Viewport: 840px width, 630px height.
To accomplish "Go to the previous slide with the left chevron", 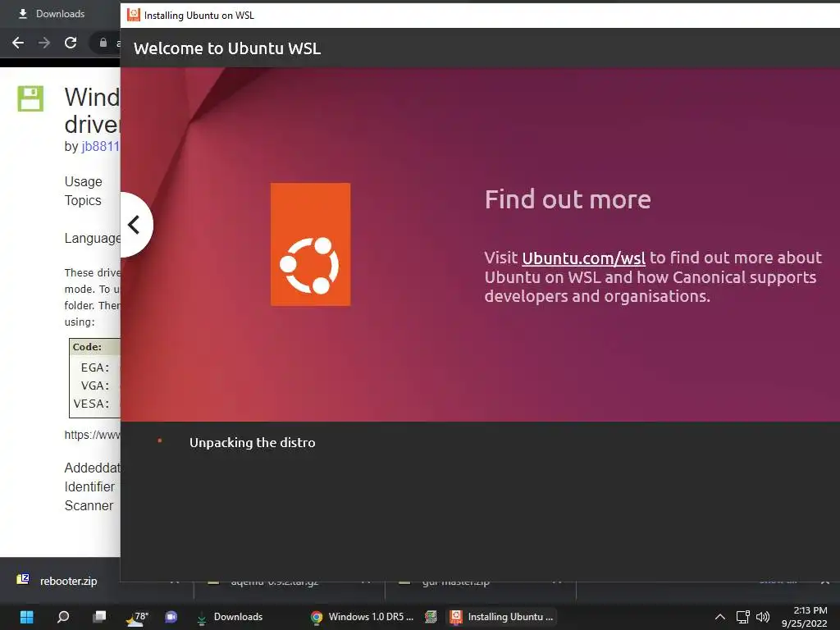I will pyautogui.click(x=135, y=225).
